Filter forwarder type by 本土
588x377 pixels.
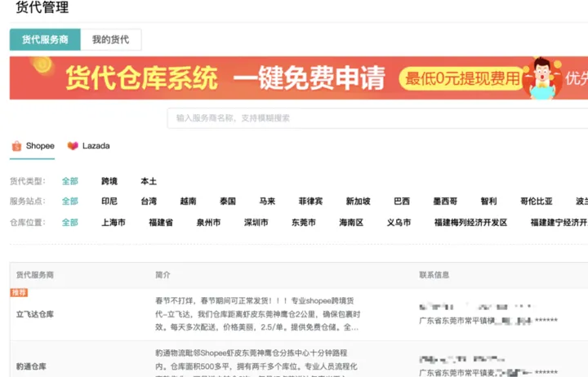pos(149,181)
